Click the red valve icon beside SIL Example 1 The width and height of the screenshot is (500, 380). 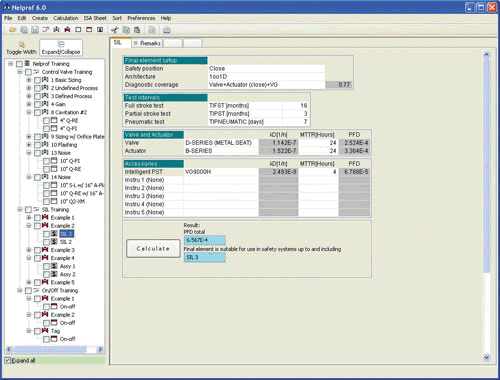[x=45, y=217]
